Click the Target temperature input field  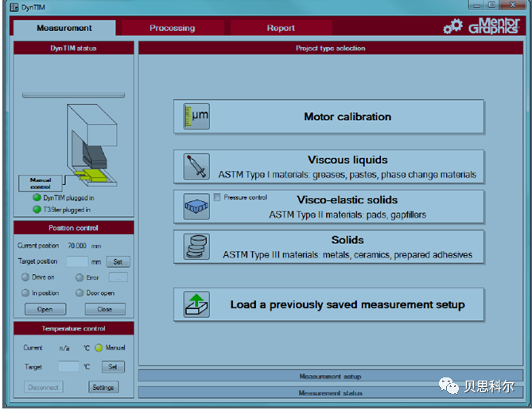click(x=68, y=366)
